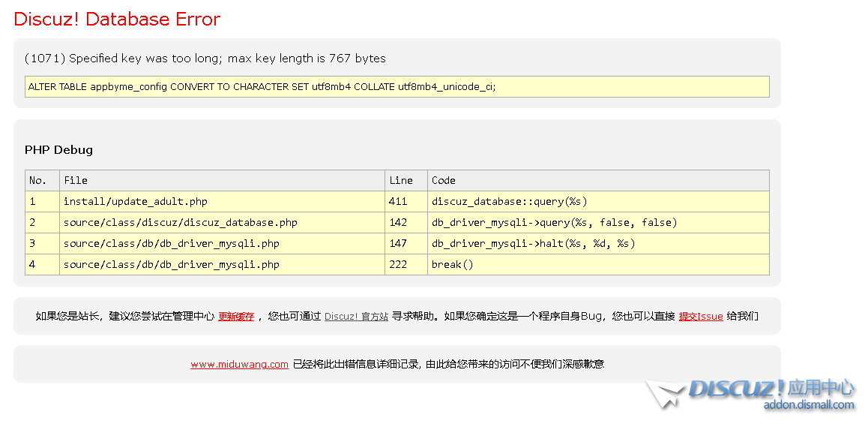Visit the www.miduwang.com link
This screenshot has width=868, height=424.
pos(239,364)
